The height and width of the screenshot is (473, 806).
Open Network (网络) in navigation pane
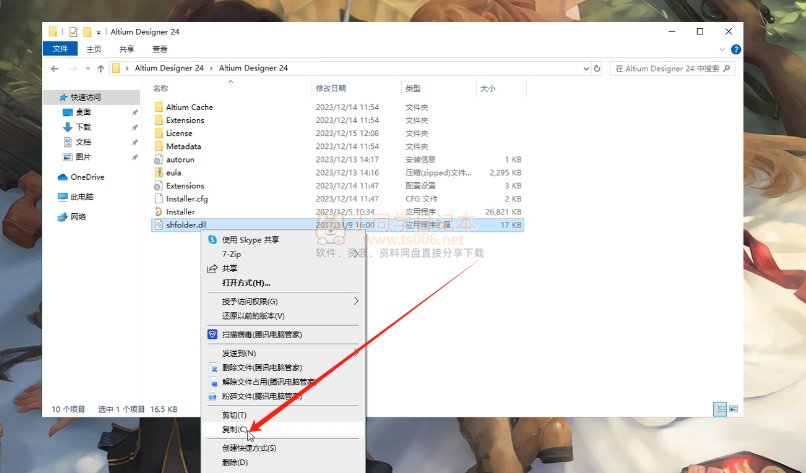click(x=72, y=216)
